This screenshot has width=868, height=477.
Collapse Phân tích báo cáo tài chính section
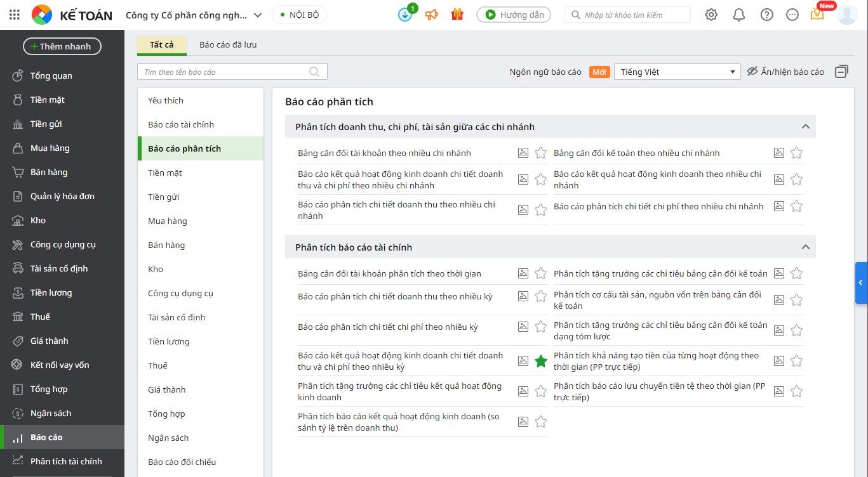tap(806, 247)
